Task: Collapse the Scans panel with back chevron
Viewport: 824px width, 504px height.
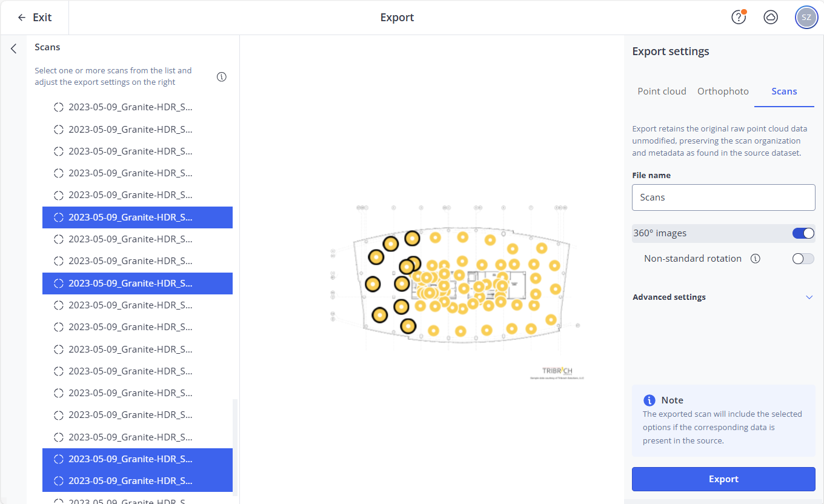Action: point(14,48)
